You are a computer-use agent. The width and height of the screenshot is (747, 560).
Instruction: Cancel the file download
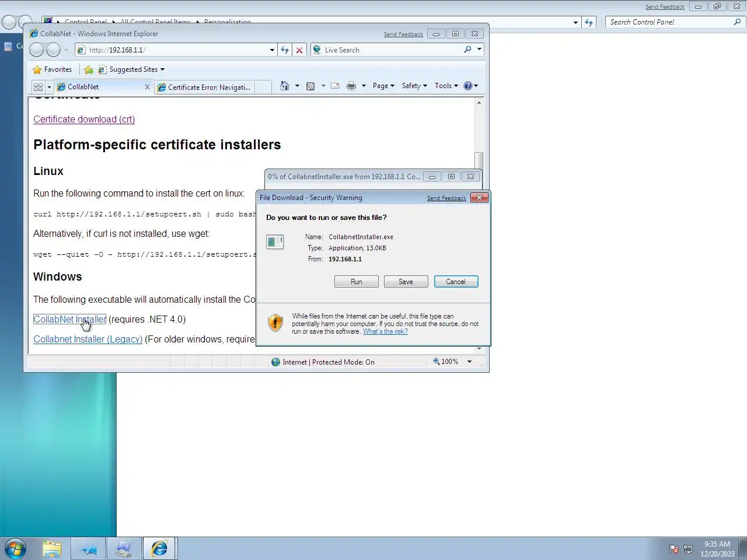click(456, 281)
